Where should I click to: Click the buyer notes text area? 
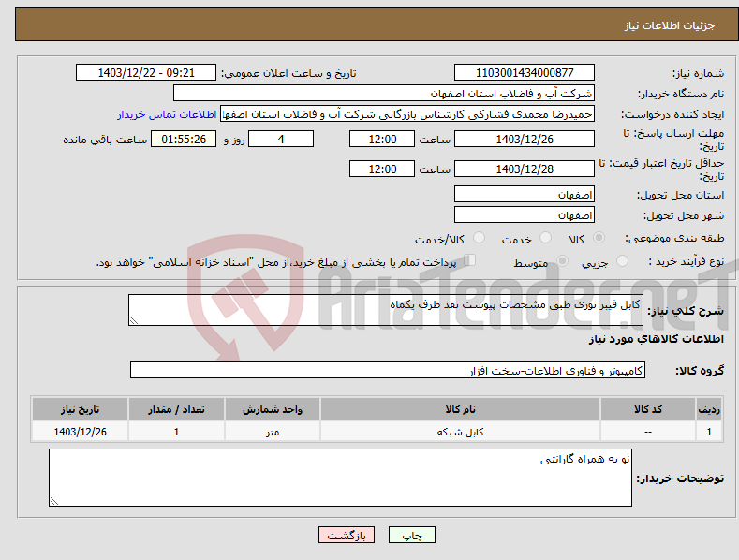click(x=340, y=478)
